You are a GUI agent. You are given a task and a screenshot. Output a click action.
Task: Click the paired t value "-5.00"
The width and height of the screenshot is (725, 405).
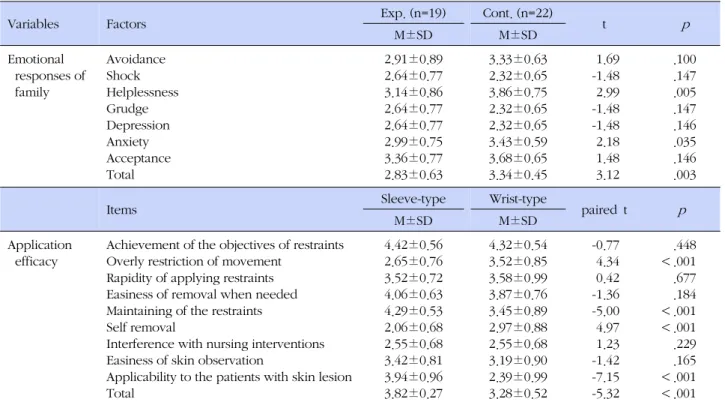606,311
